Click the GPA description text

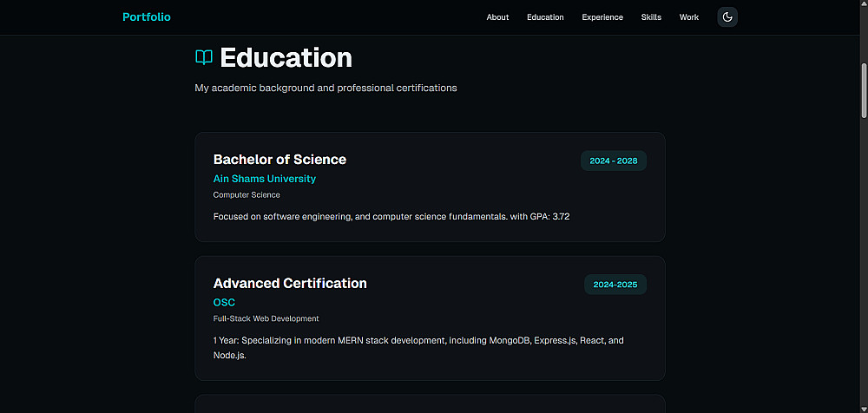[391, 216]
